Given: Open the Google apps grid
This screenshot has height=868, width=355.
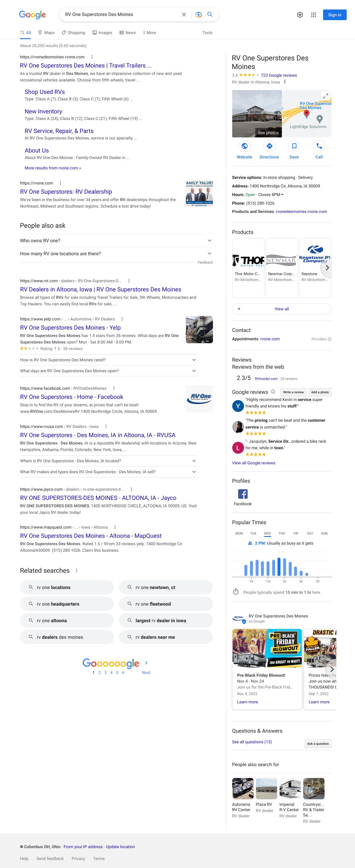Looking at the screenshot, I should click(313, 15).
